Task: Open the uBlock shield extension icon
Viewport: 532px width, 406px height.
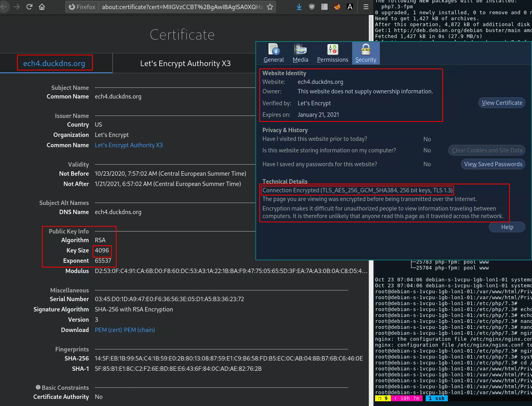Action: pyautogui.click(x=312, y=7)
